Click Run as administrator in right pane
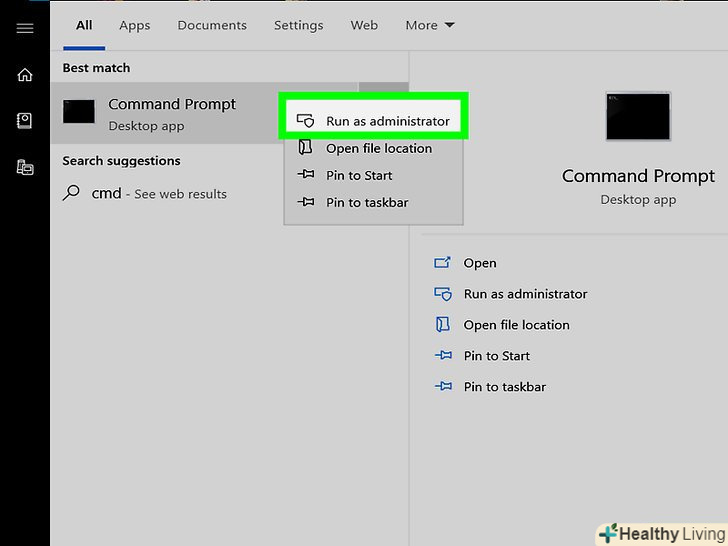 tap(525, 294)
